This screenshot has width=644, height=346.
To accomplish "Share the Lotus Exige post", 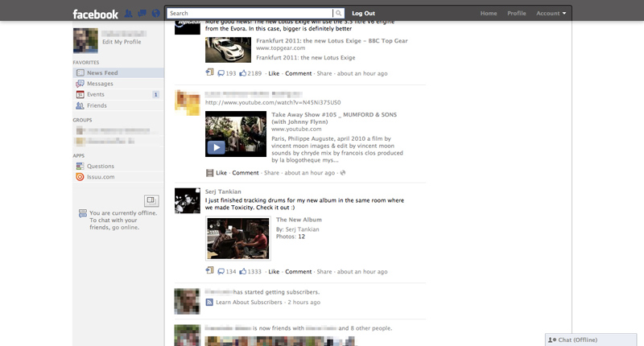I will point(324,73).
